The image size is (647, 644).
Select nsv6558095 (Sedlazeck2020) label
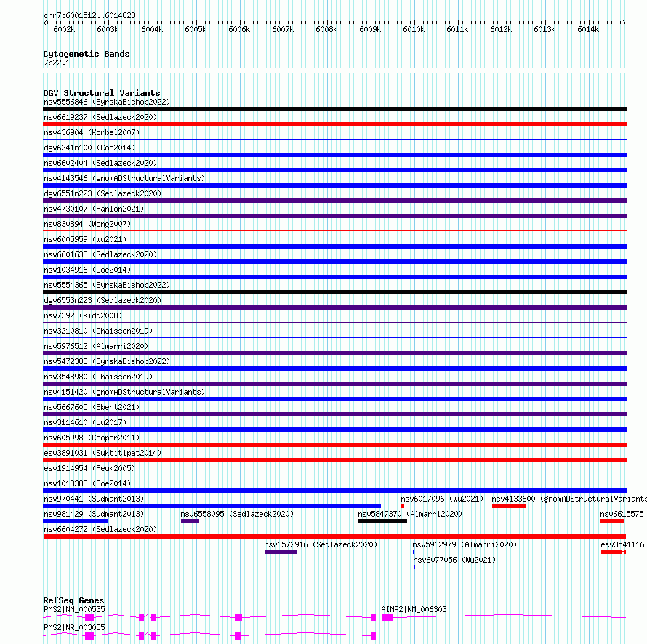coord(237,514)
